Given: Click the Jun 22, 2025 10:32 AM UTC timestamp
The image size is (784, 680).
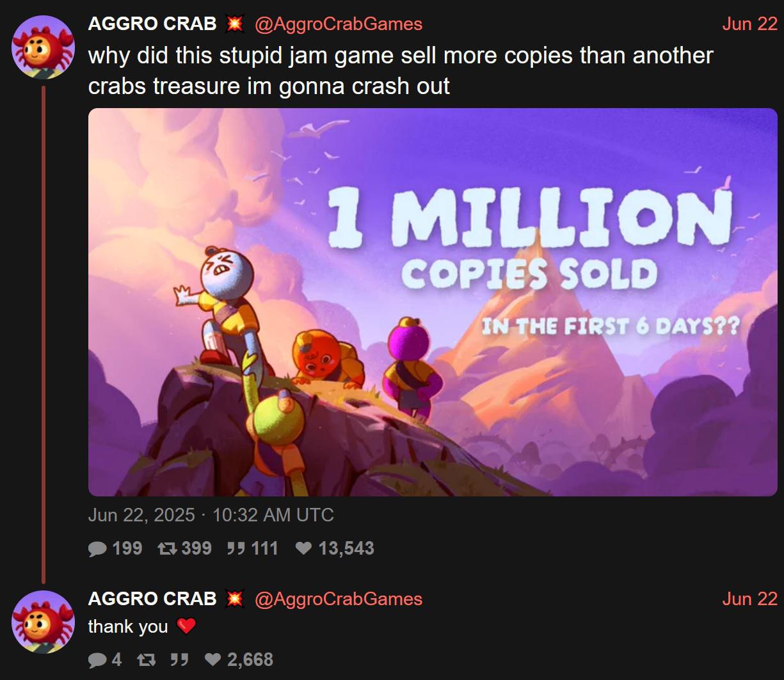Looking at the screenshot, I should coord(211,515).
